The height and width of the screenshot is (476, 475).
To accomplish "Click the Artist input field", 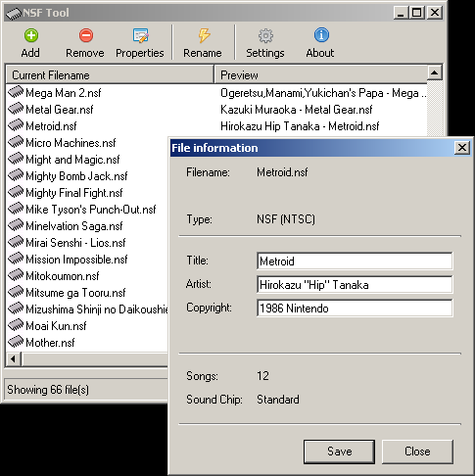I will [x=355, y=284].
